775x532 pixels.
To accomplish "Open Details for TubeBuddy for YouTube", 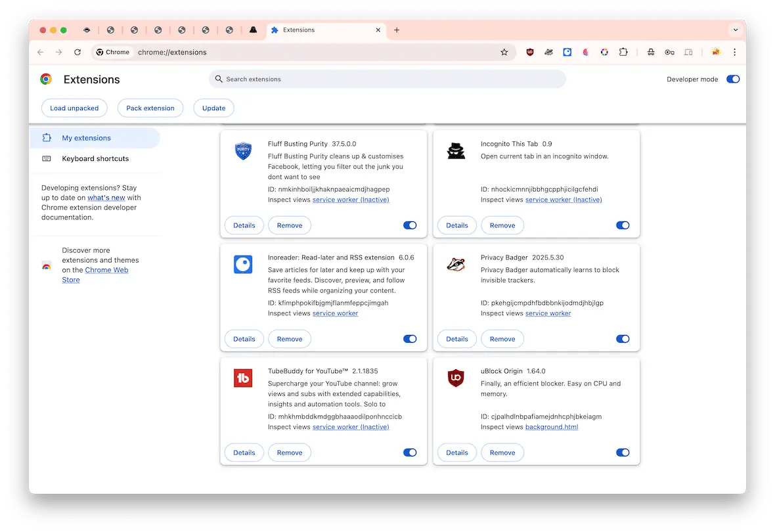I will click(244, 453).
